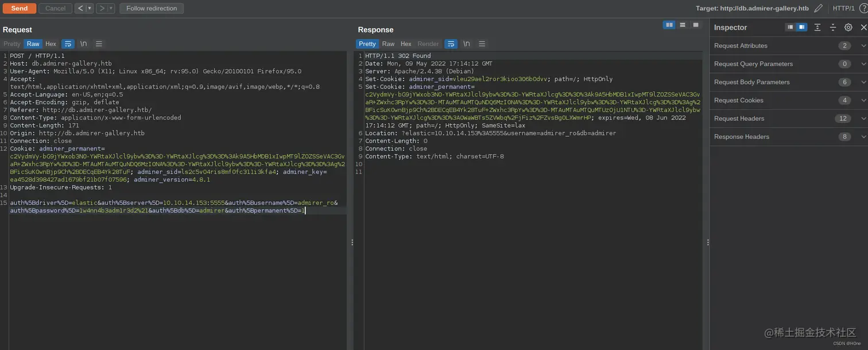
Task: Open help via question mark icon
Action: [863, 8]
